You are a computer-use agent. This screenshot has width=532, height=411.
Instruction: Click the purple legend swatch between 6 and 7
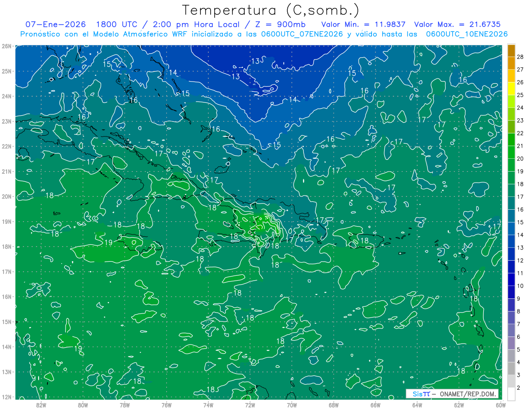pos(511,331)
